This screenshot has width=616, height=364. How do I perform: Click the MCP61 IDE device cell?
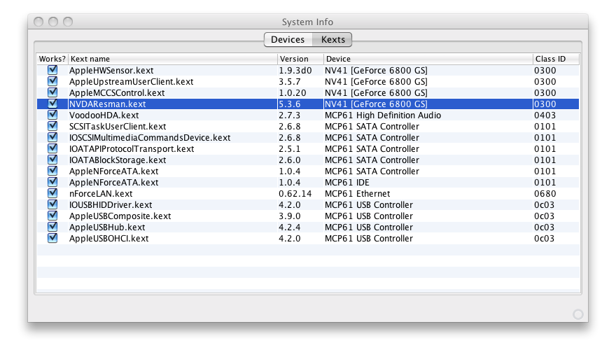pos(347,182)
